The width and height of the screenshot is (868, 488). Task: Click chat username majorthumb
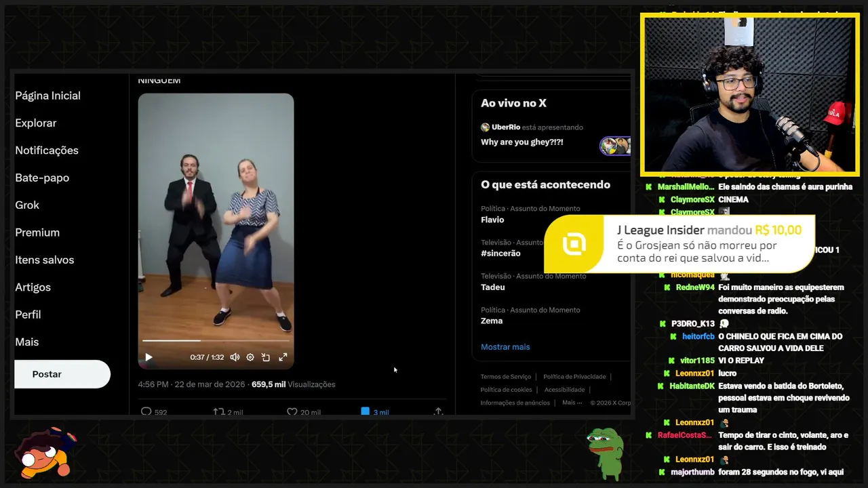(x=693, y=472)
